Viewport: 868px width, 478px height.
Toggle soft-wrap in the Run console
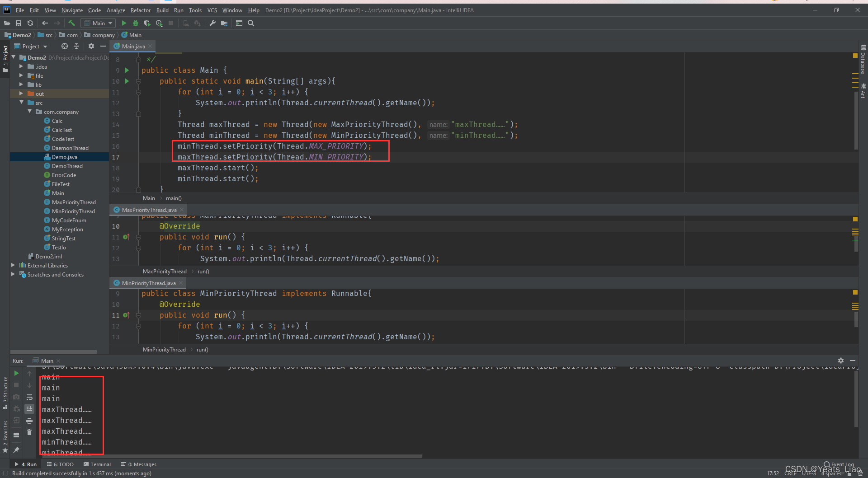point(29,397)
